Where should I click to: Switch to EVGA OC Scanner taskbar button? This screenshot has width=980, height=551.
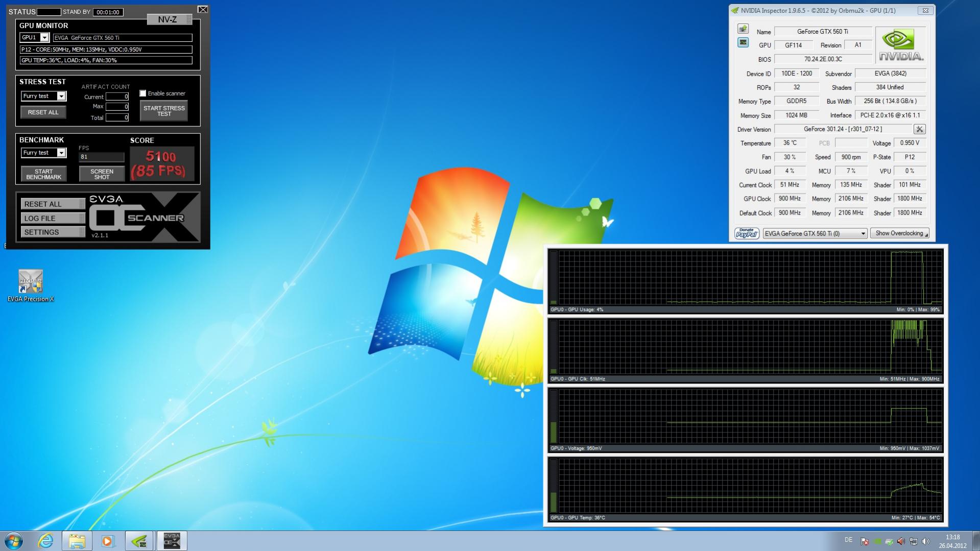click(172, 541)
